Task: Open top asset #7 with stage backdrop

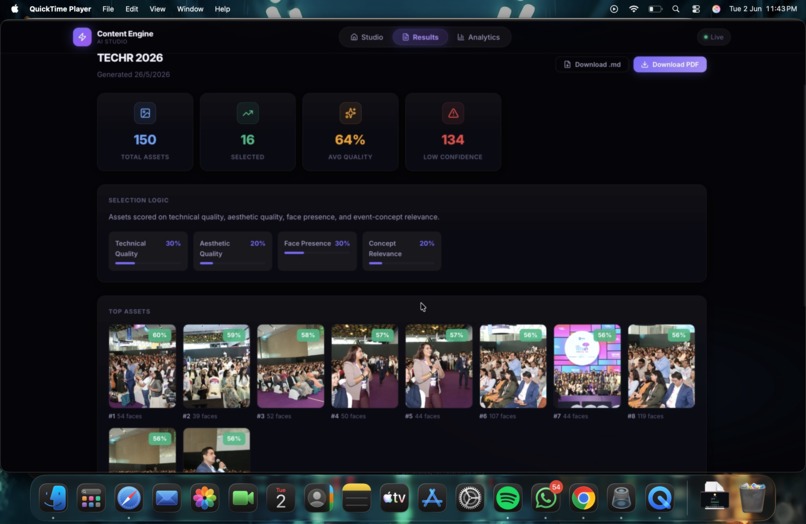Action: coord(587,366)
